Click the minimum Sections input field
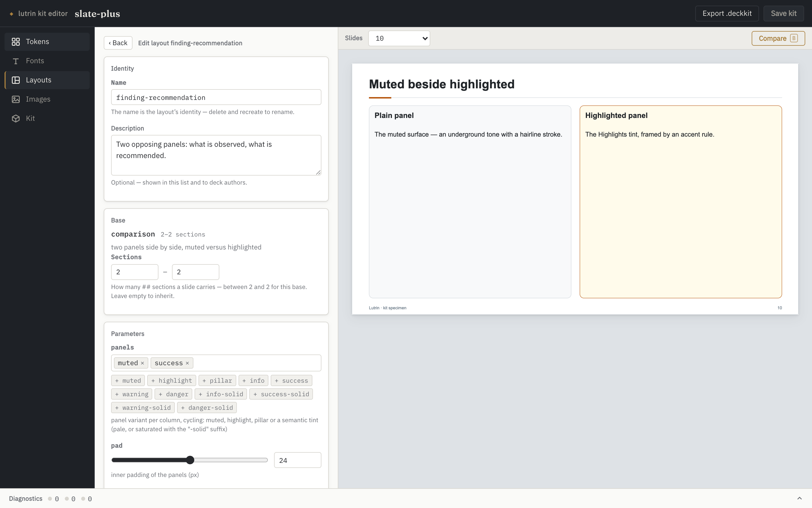 click(134, 272)
